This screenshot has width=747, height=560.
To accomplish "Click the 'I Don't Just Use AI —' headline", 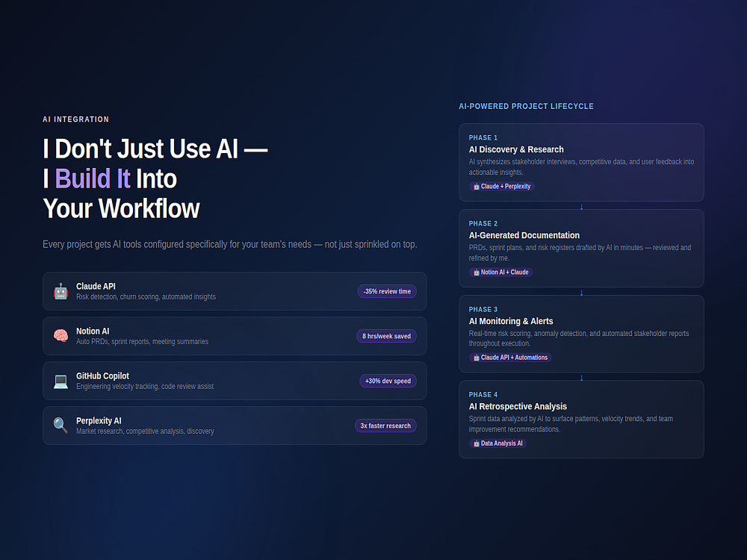I will click(155, 149).
